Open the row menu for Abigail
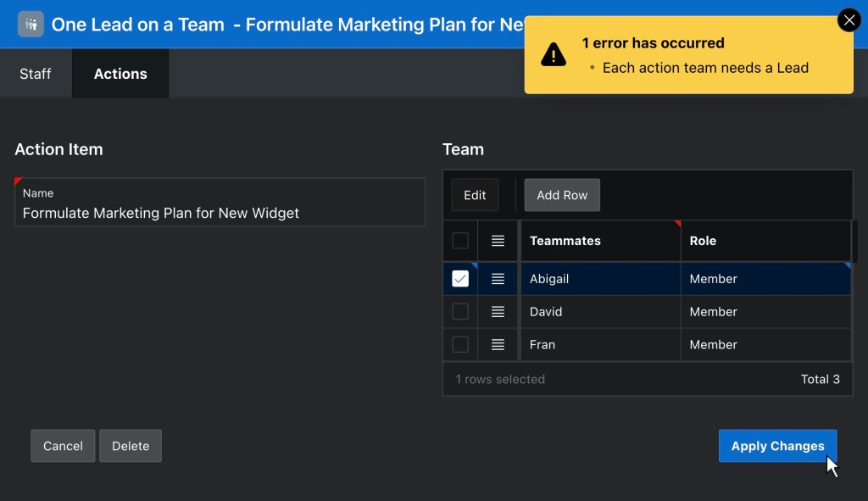The height and width of the screenshot is (501, 868). pyautogui.click(x=498, y=278)
